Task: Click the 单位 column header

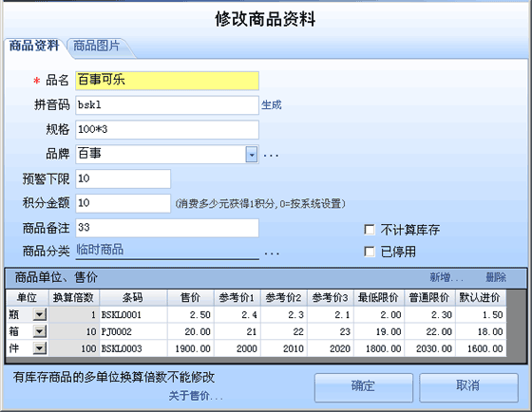Action: [28, 298]
